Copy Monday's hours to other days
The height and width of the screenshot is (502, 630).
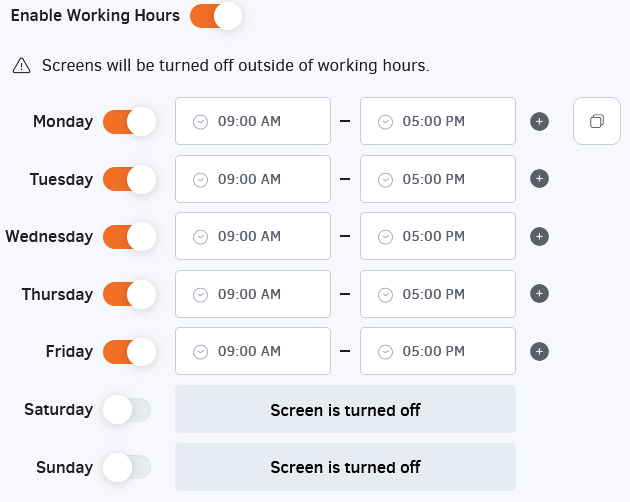coord(597,122)
